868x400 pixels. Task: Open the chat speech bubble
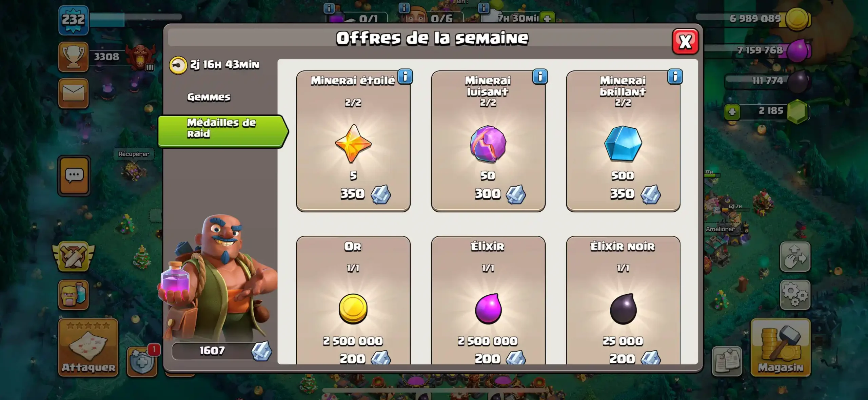pyautogui.click(x=74, y=176)
